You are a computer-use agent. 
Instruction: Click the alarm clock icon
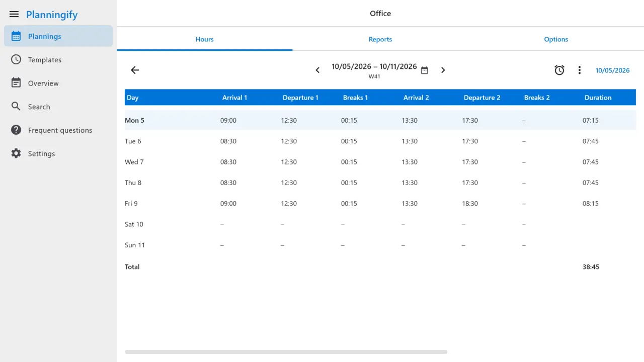click(x=559, y=70)
